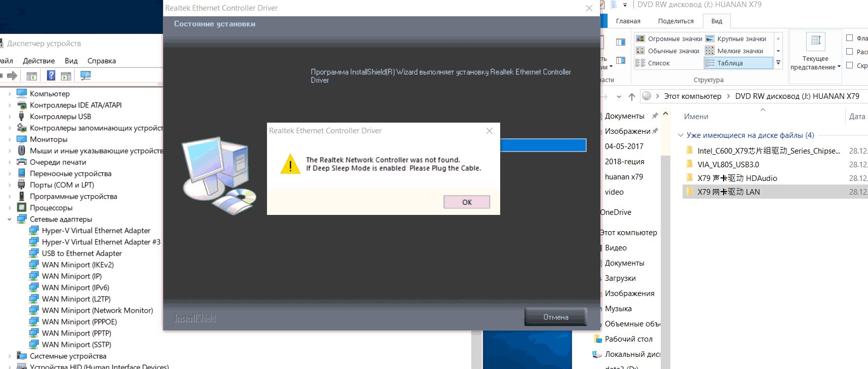The height and width of the screenshot is (369, 868).
Task: Click the Переносные устройства device icon
Action: pos(22,173)
